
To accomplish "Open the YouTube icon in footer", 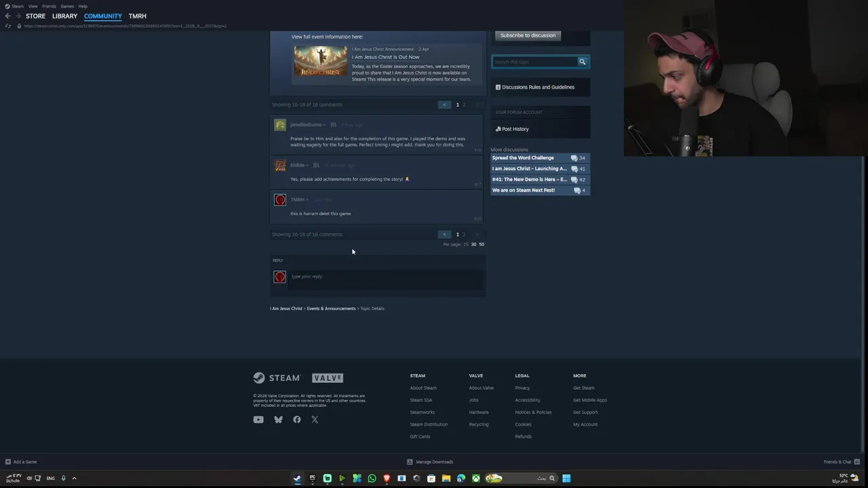I will (x=258, y=420).
